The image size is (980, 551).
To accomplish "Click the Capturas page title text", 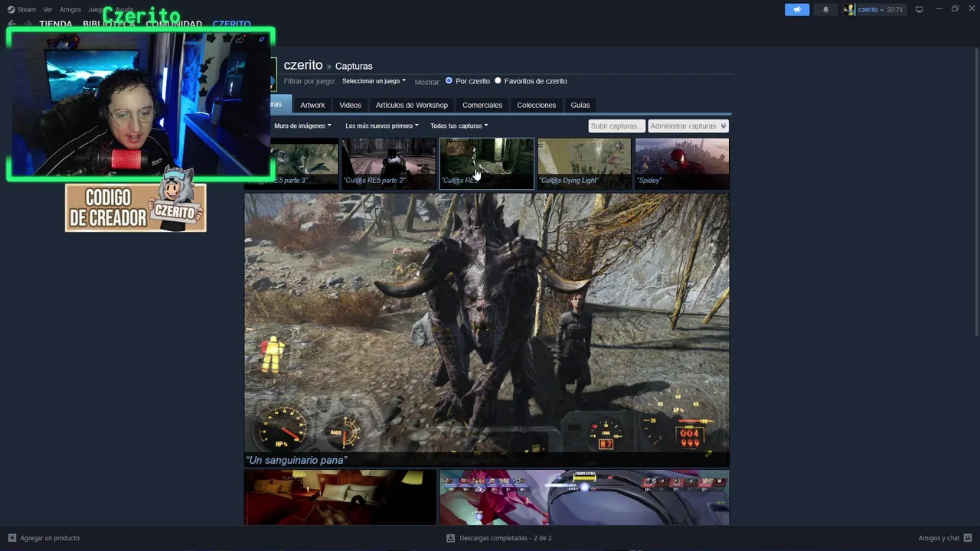I will pos(354,66).
